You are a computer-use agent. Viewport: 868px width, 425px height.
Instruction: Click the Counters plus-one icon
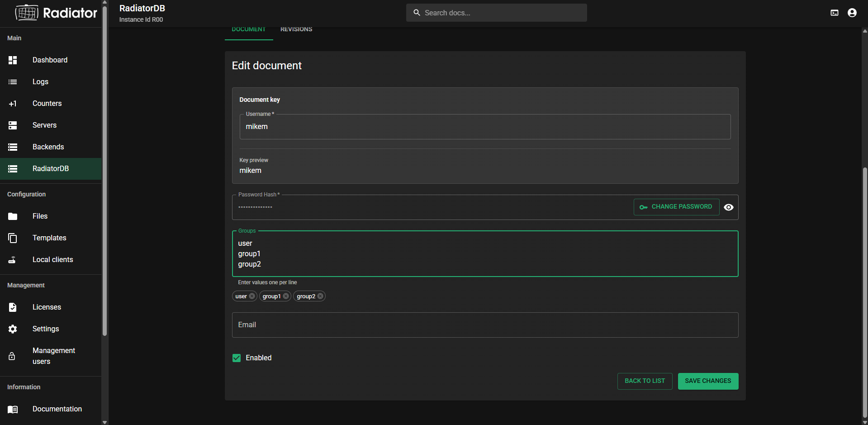pyautogui.click(x=13, y=103)
